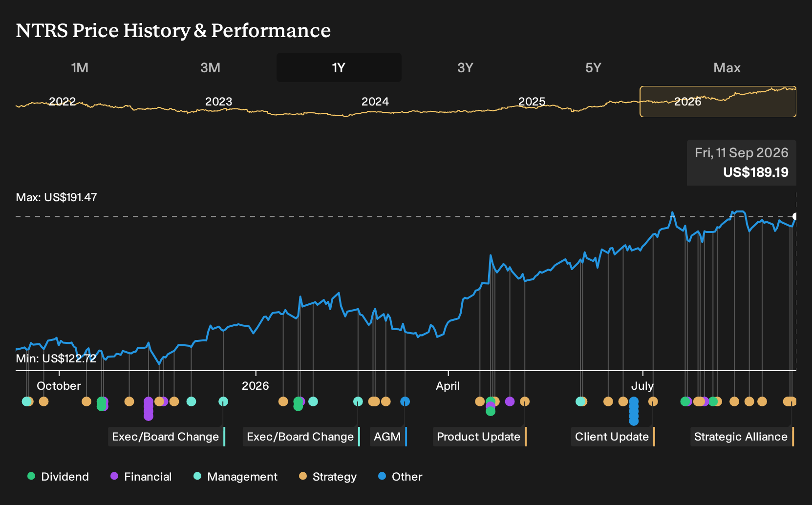812x505 pixels.
Task: Click the July axis label
Action: (642, 386)
